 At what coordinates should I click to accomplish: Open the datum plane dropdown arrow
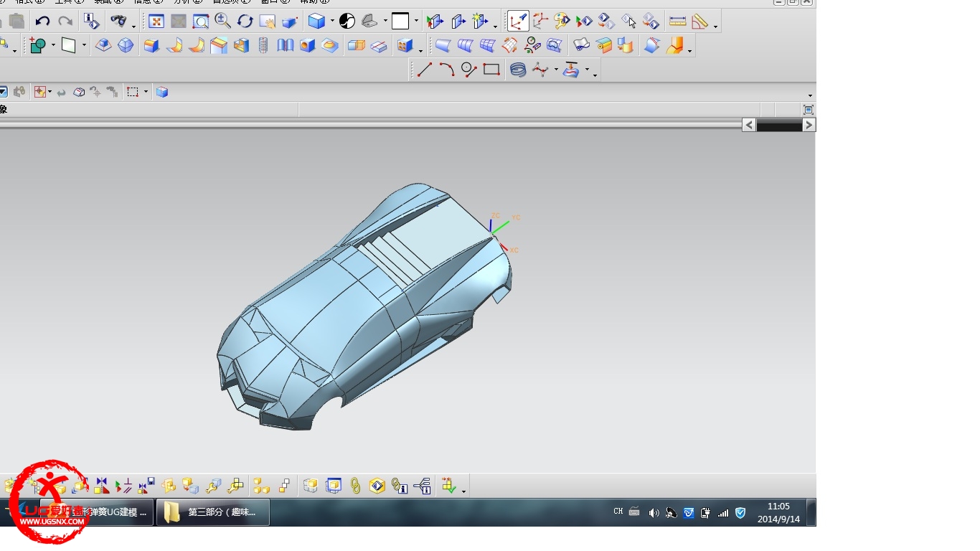(x=84, y=46)
